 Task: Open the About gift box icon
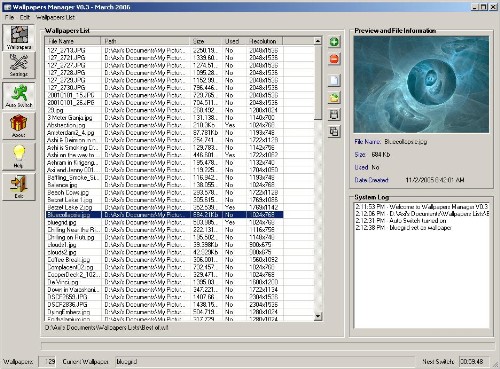coord(19,126)
